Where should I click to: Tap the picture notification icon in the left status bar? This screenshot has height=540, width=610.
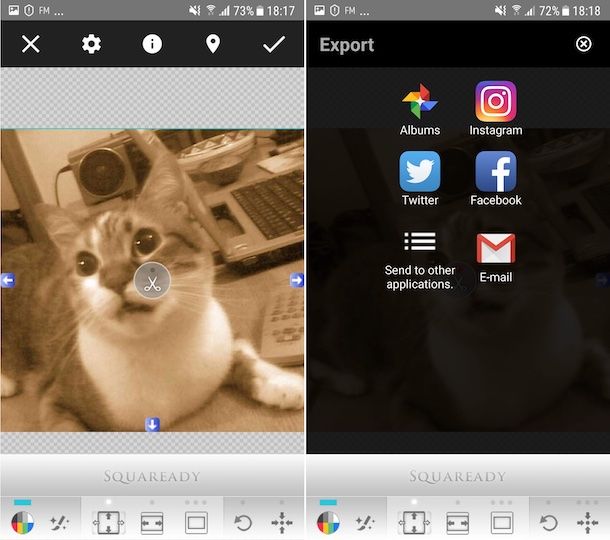[x=14, y=10]
